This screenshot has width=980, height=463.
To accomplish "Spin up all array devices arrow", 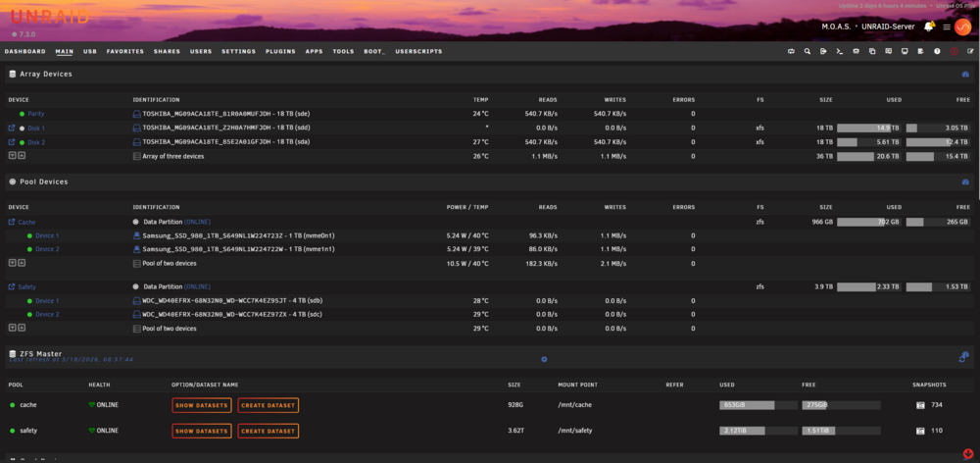I will [x=22, y=156].
